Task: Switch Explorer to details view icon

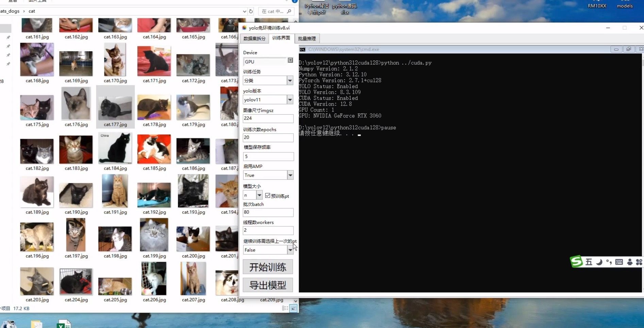Action: (x=285, y=308)
